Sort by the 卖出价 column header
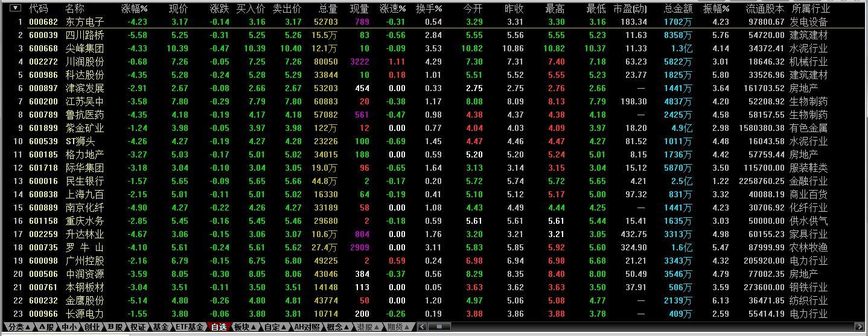 pyautogui.click(x=287, y=8)
